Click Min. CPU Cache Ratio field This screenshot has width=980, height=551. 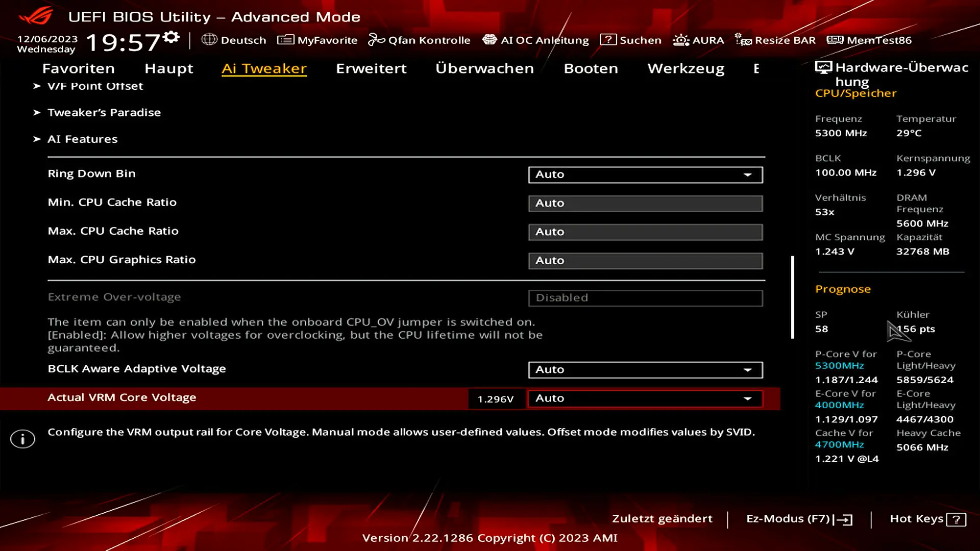pyautogui.click(x=645, y=203)
